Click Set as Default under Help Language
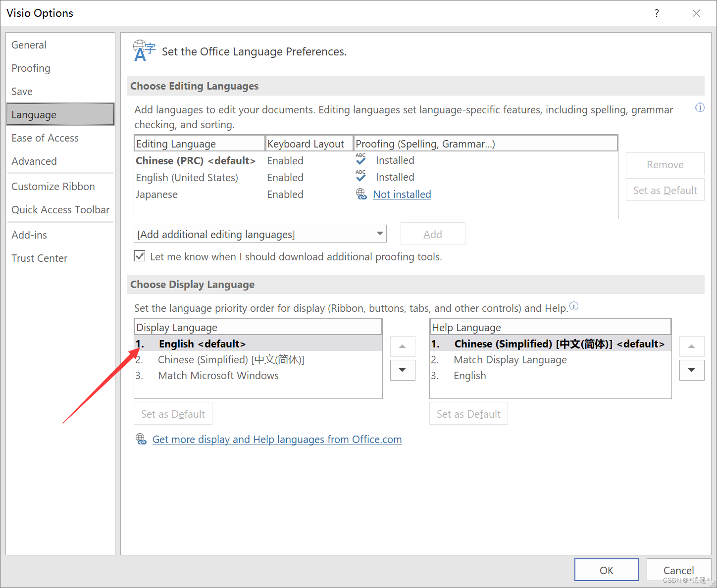The height and width of the screenshot is (588, 717). click(x=468, y=414)
